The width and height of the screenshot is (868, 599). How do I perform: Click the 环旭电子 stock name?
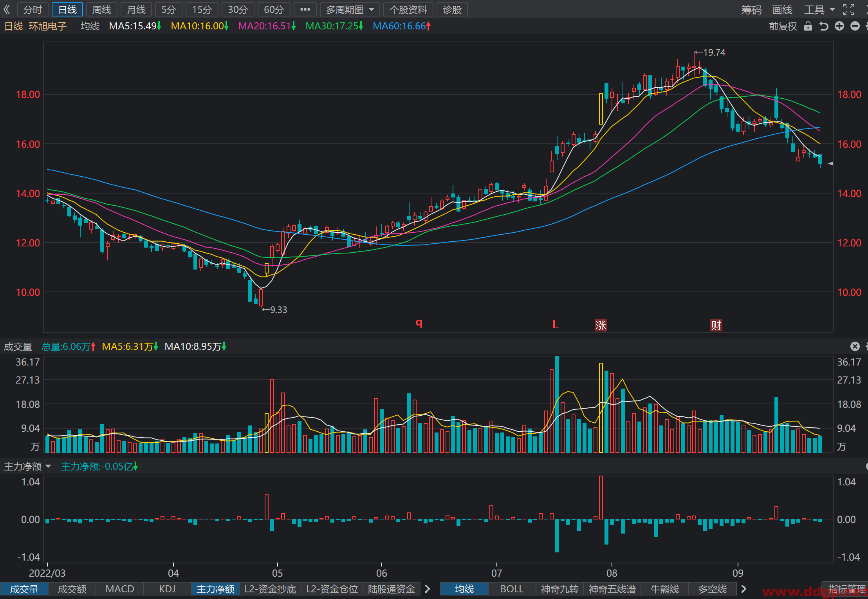[x=48, y=26]
